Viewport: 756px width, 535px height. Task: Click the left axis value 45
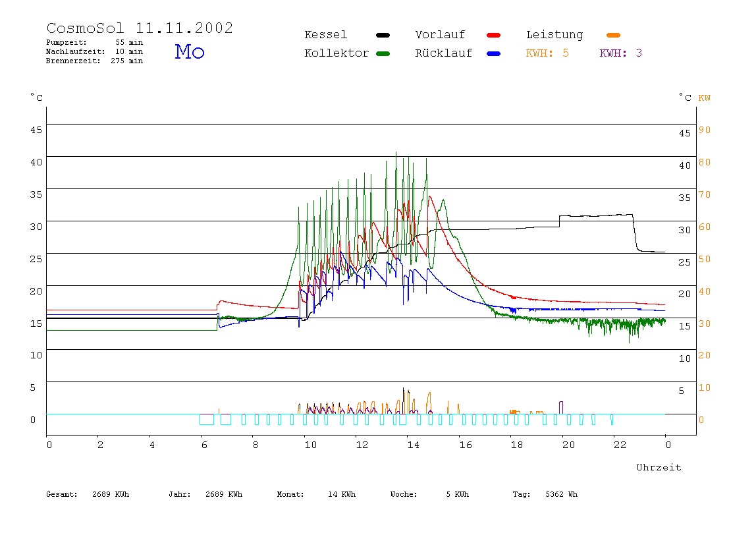tap(36, 130)
